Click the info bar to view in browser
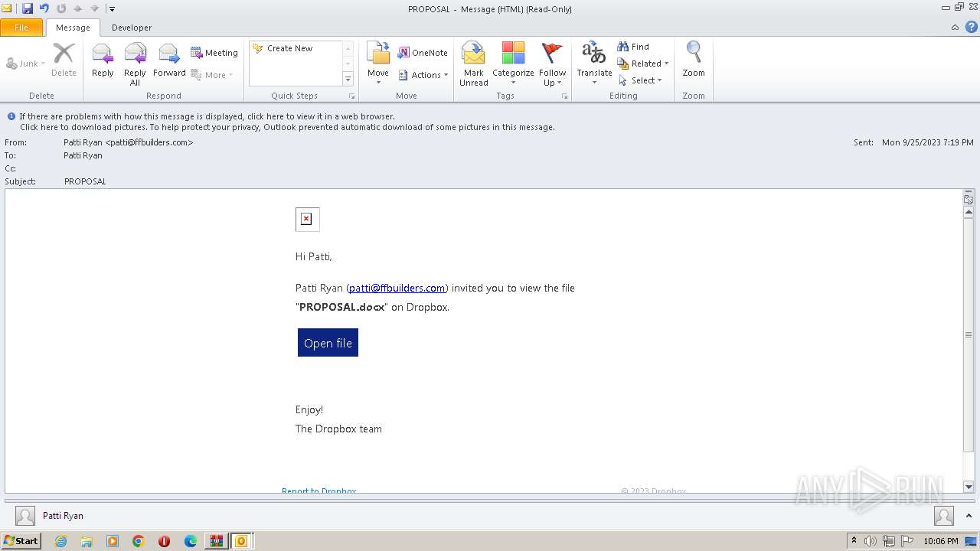The height and width of the screenshot is (551, 980). 207,116
